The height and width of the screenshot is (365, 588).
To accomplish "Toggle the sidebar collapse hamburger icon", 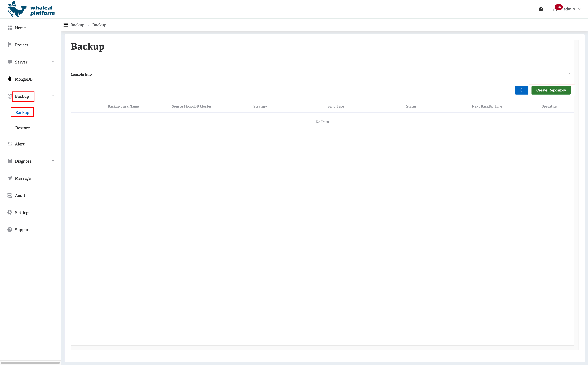I will (66, 25).
